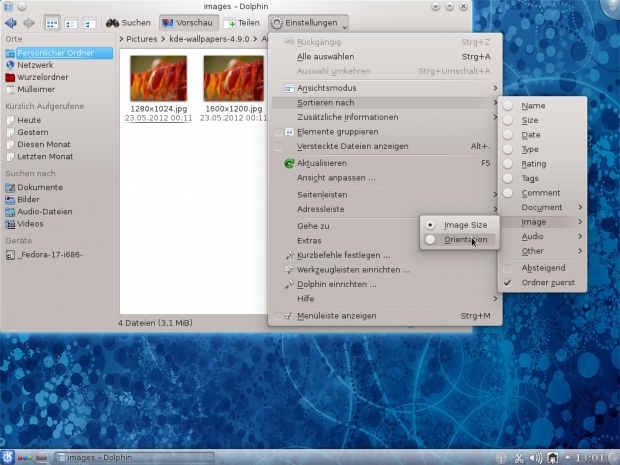Open the KDE application launcher

point(9,457)
